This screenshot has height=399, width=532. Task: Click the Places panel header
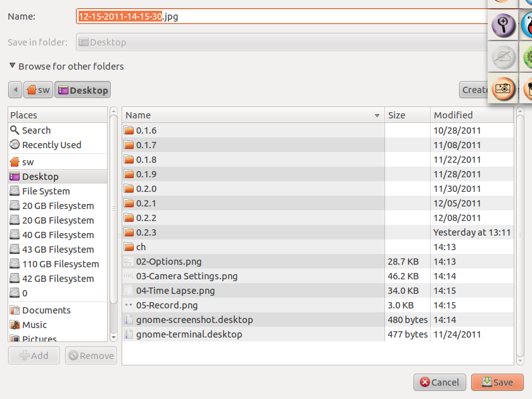coord(58,115)
